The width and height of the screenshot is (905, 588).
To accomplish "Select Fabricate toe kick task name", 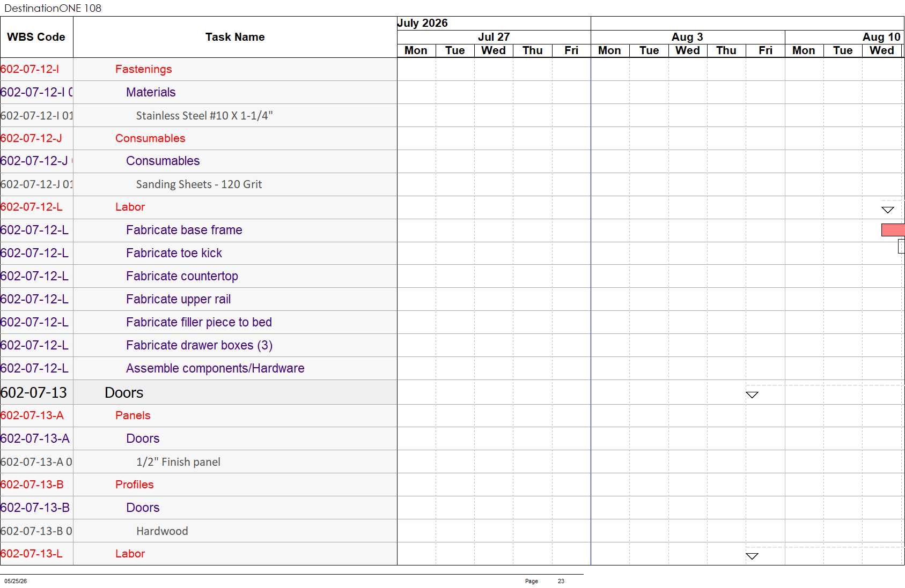I will pyautogui.click(x=174, y=253).
